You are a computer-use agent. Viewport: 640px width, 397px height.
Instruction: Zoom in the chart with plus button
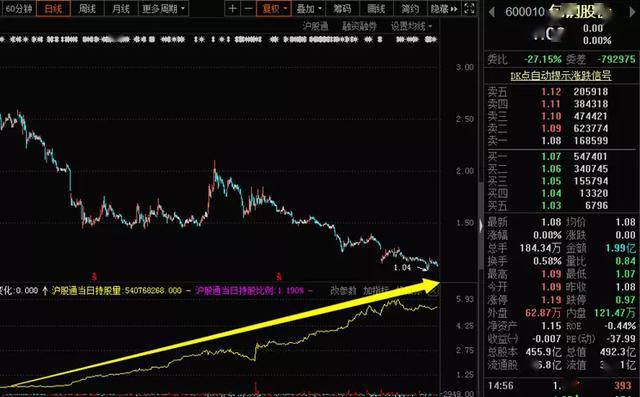[x=232, y=8]
